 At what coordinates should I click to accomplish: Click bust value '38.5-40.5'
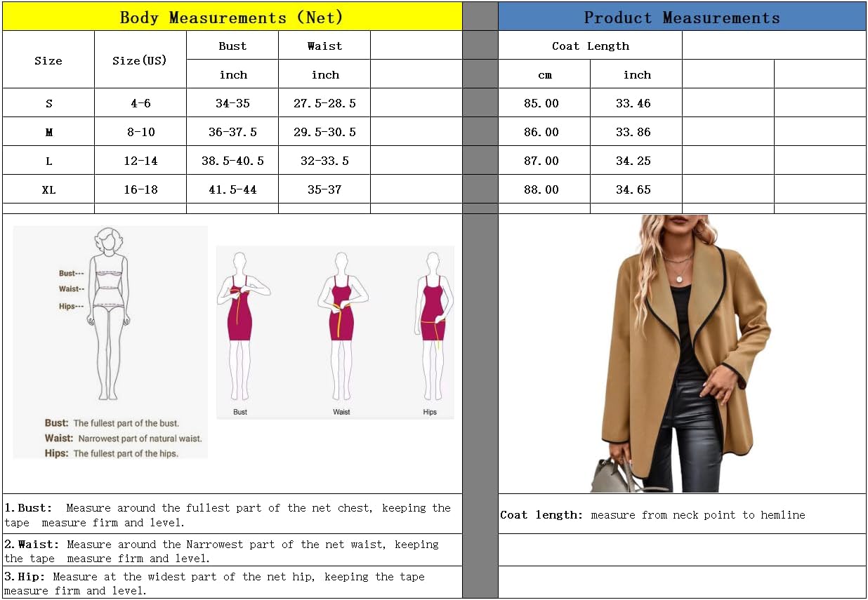coord(232,161)
